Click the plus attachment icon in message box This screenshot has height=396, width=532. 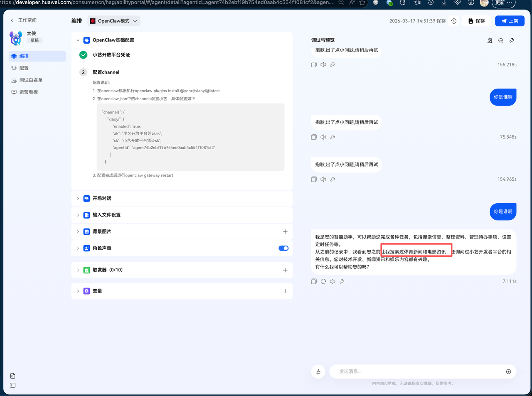pos(508,371)
